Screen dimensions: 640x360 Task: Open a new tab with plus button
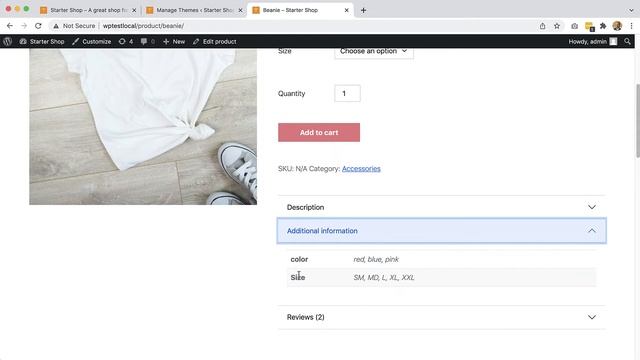click(363, 10)
